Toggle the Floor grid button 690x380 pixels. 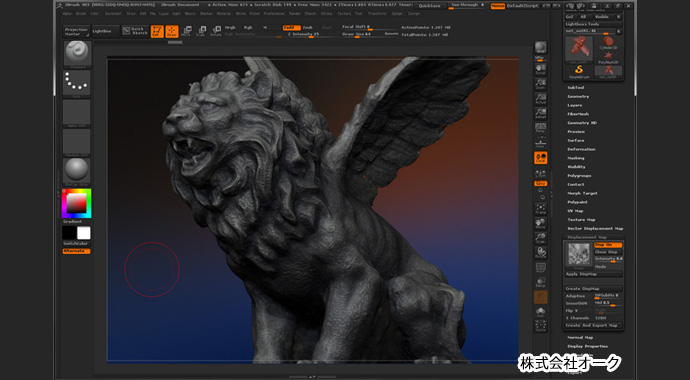point(540,142)
